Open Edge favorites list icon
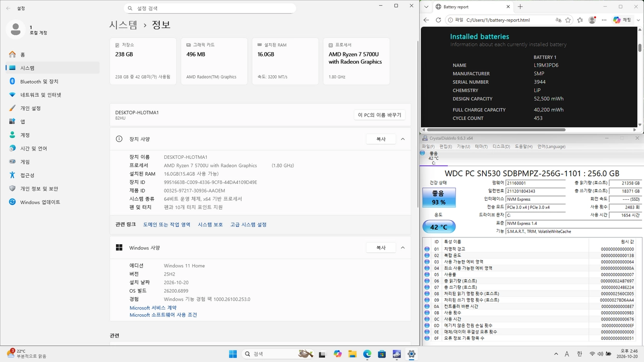This screenshot has height=362, width=644. point(580,20)
